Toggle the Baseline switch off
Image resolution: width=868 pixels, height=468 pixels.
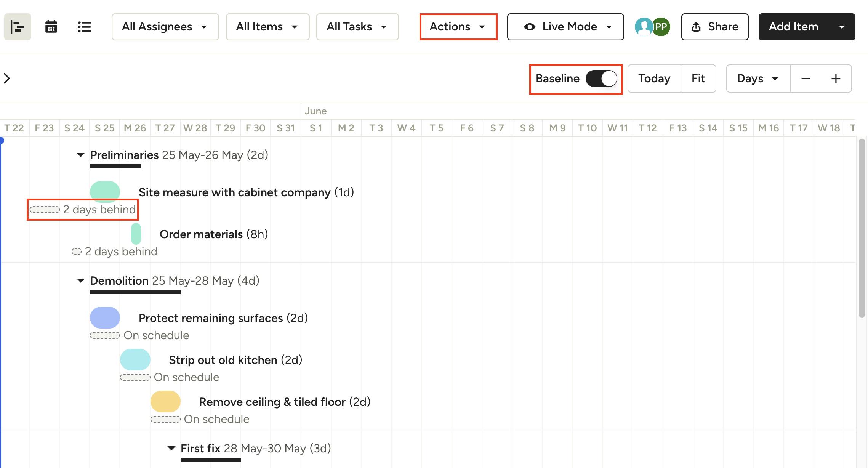601,79
